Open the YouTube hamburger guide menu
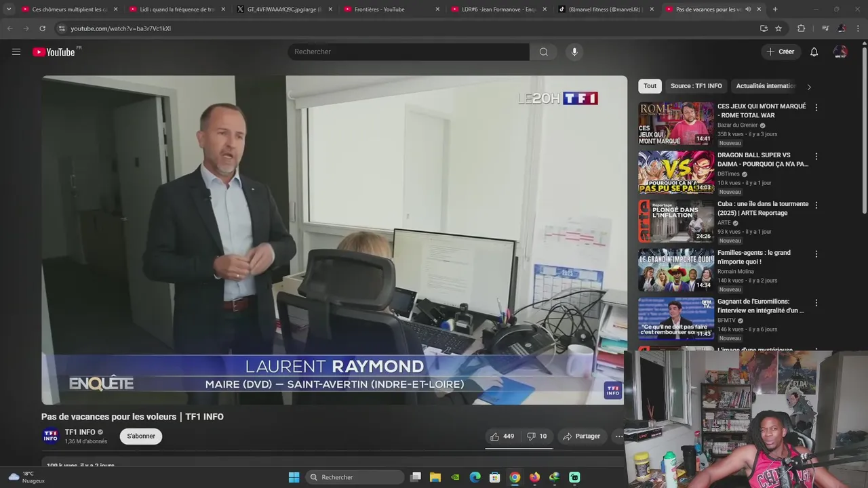This screenshot has height=488, width=868. click(16, 52)
